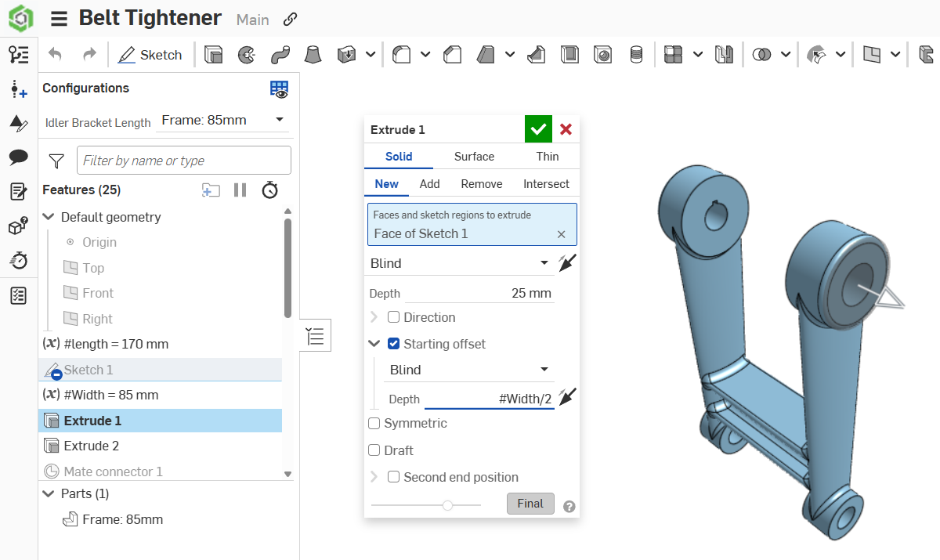Image resolution: width=940 pixels, height=560 pixels.
Task: Select part Frame: 85mm
Action: (113, 519)
